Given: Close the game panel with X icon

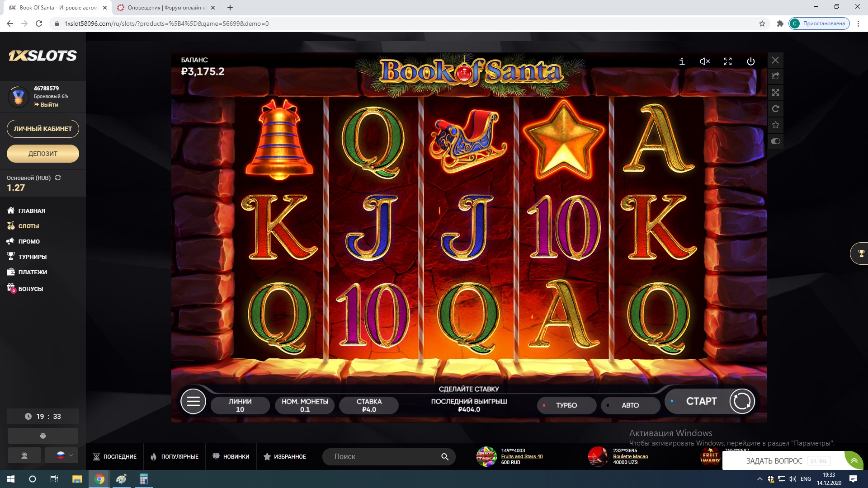Looking at the screenshot, I should click(x=775, y=60).
